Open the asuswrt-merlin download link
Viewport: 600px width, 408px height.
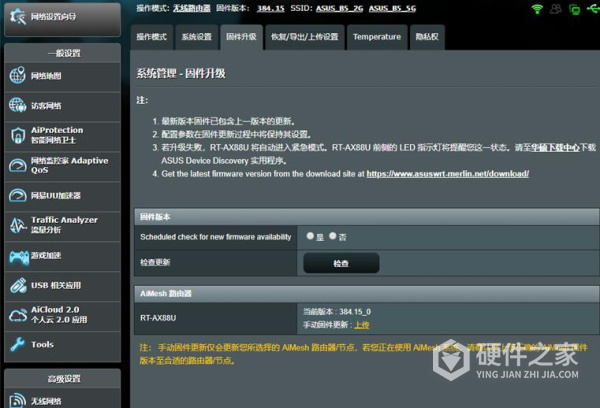[x=448, y=174]
